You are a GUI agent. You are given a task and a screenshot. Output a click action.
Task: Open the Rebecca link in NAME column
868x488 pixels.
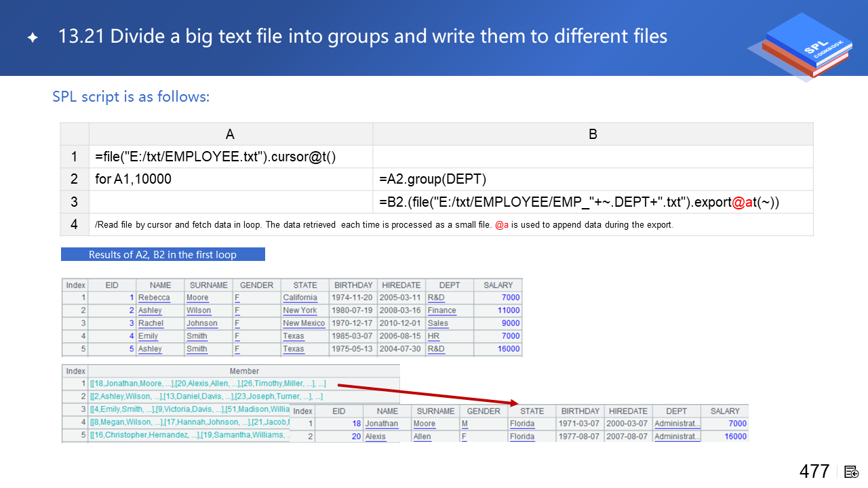point(154,298)
